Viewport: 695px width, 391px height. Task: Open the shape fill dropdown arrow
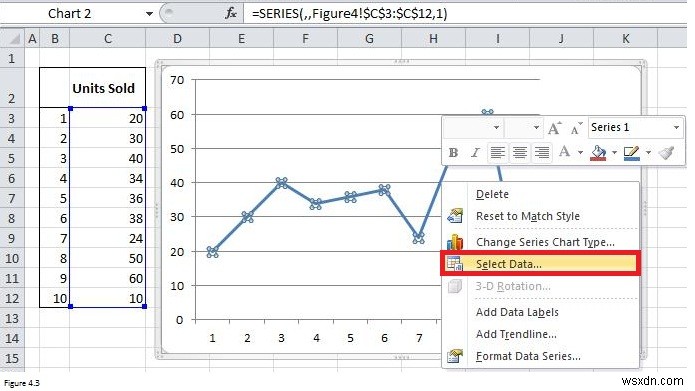point(614,152)
